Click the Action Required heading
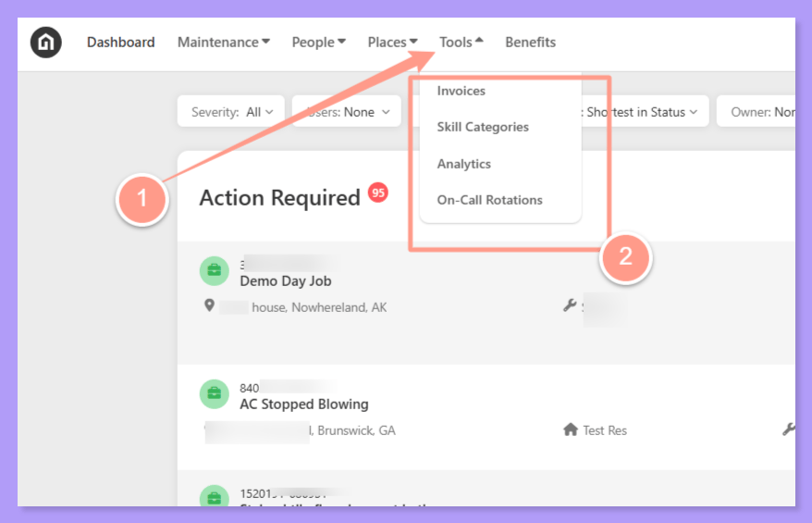 pyautogui.click(x=279, y=198)
